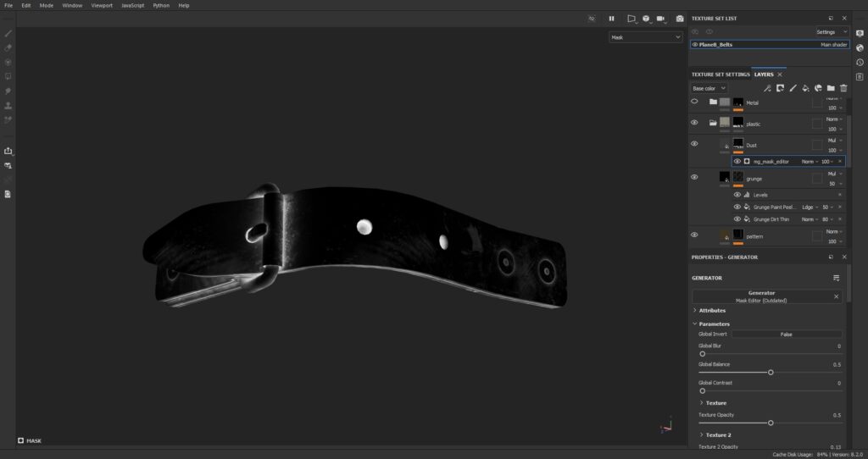This screenshot has height=459, width=868.
Task: Hide the Levels effect
Action: click(737, 195)
